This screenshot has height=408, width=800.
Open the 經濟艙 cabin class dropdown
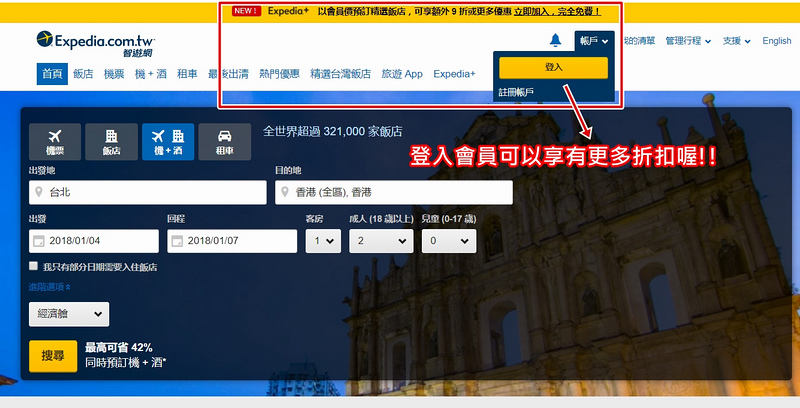(69, 314)
